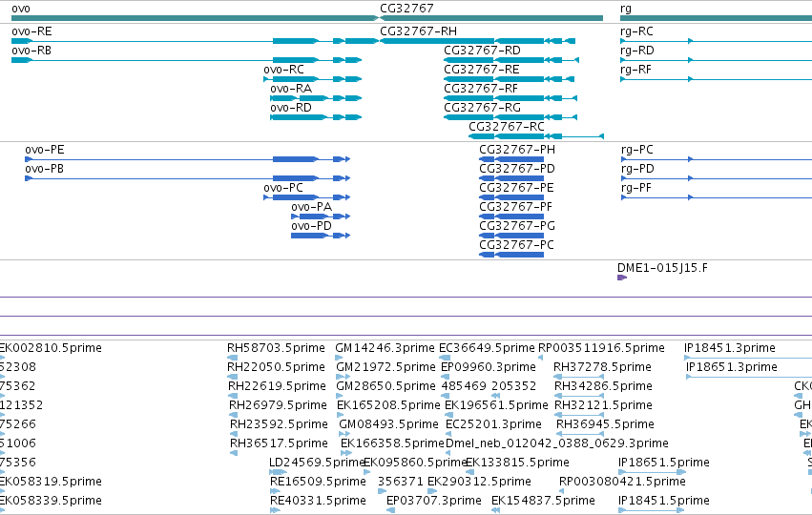Click EST RH36945.5prime
Image resolution: width=812 pixels, height=515 pixels.
point(605,424)
